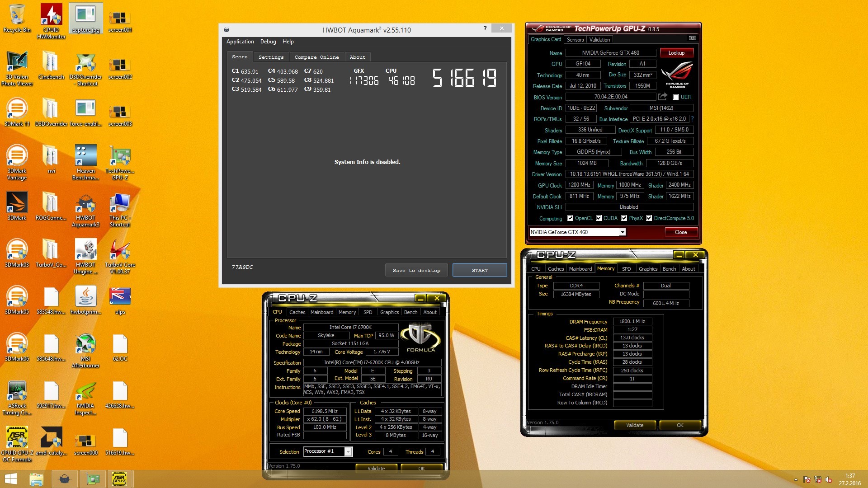Image resolution: width=868 pixels, height=488 pixels.
Task: Click Driver Version field in GPU-Z
Action: pyautogui.click(x=629, y=174)
